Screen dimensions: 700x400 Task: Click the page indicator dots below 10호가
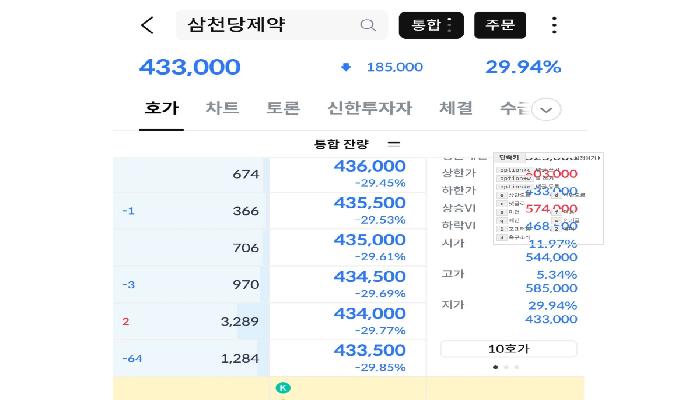(505, 367)
